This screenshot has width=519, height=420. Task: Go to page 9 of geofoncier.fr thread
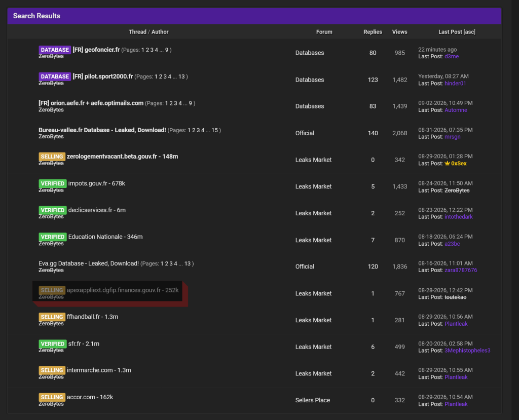[167, 50]
